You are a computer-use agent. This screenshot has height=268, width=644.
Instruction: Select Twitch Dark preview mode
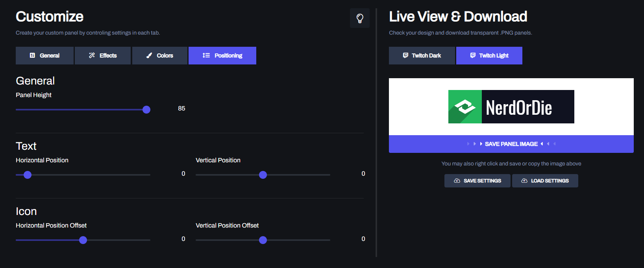(x=422, y=55)
